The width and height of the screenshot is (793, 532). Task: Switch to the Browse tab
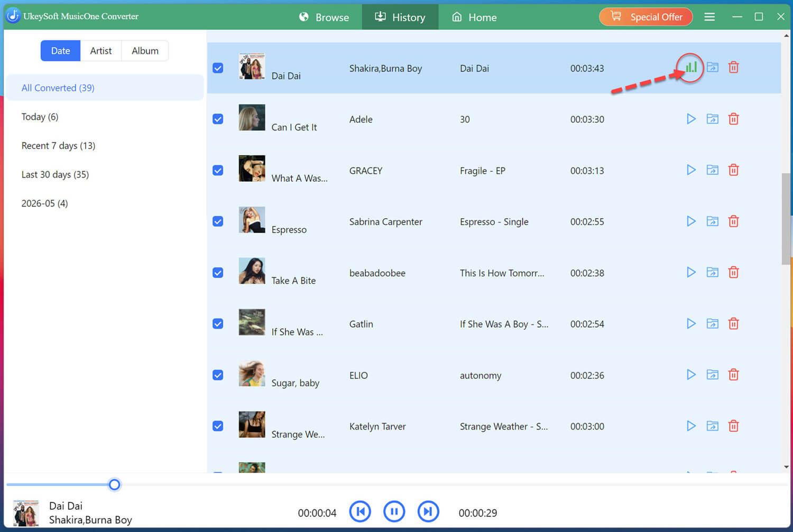pos(324,17)
